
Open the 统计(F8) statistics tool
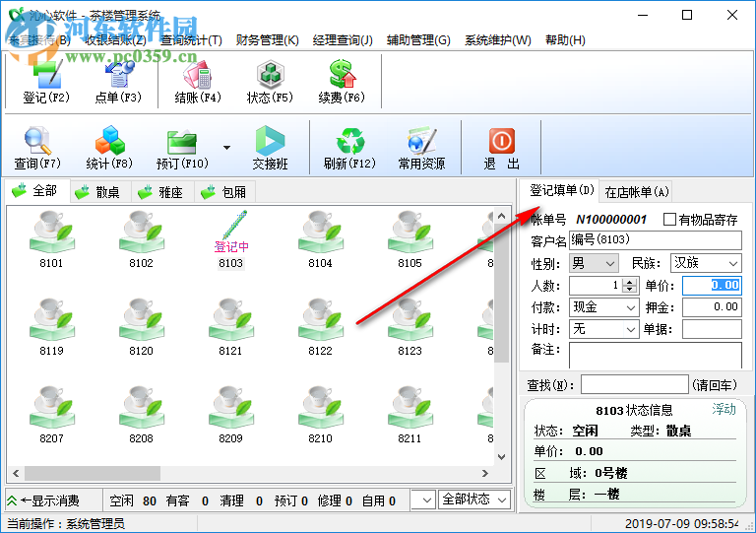pyautogui.click(x=109, y=148)
